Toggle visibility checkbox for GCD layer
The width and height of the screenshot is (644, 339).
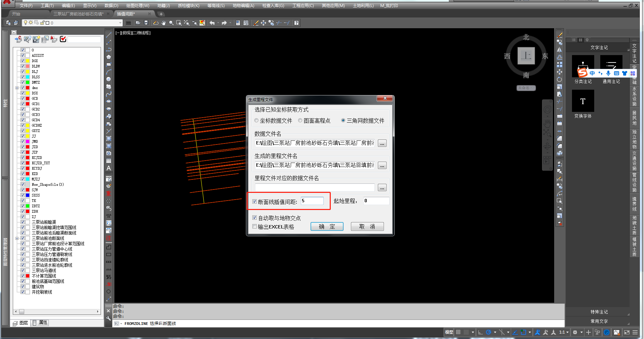pyautogui.click(x=23, y=98)
